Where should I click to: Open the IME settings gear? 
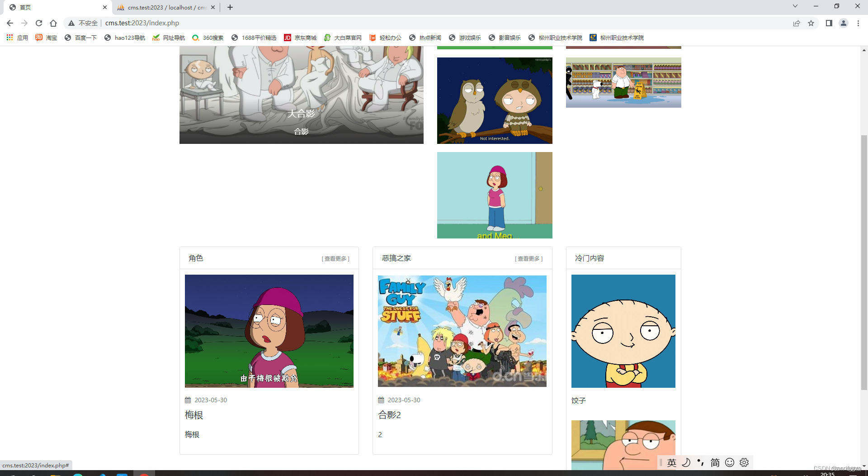(744, 462)
